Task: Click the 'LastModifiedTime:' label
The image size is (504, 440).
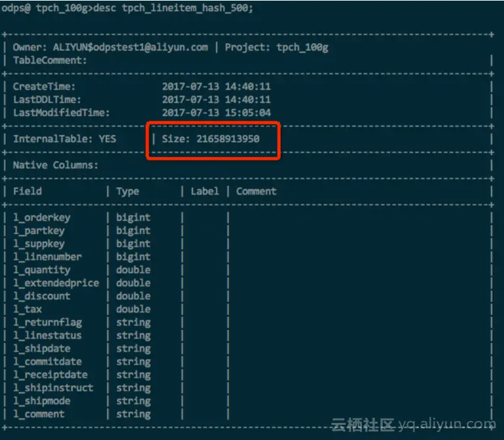Action: click(x=61, y=113)
